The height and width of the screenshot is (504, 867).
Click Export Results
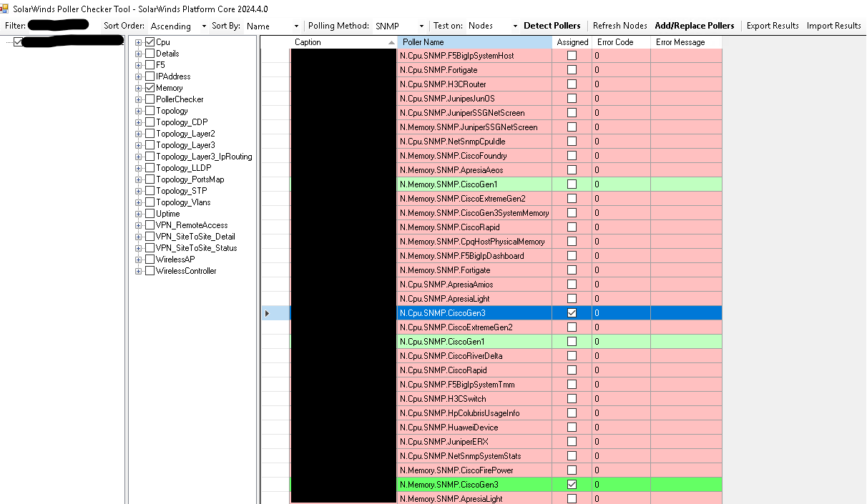773,26
